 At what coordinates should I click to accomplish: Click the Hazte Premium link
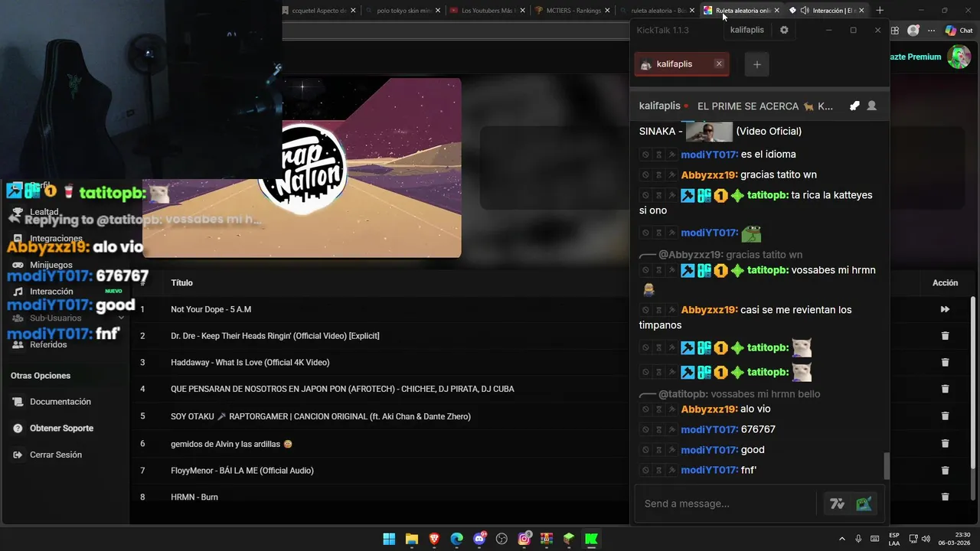(916, 57)
